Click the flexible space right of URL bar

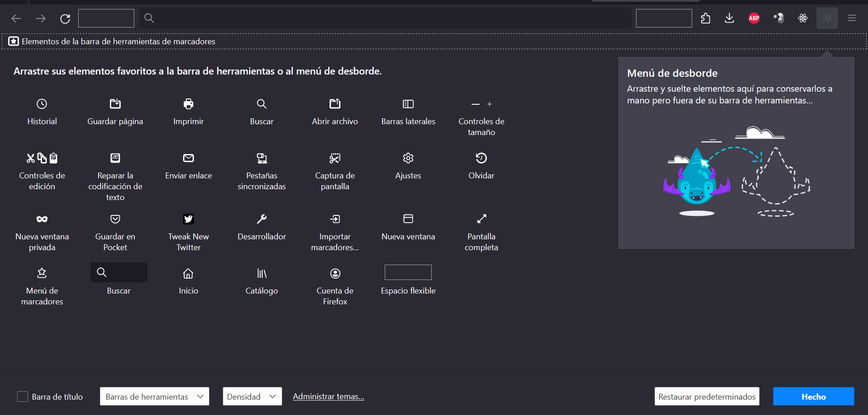pyautogui.click(x=664, y=18)
